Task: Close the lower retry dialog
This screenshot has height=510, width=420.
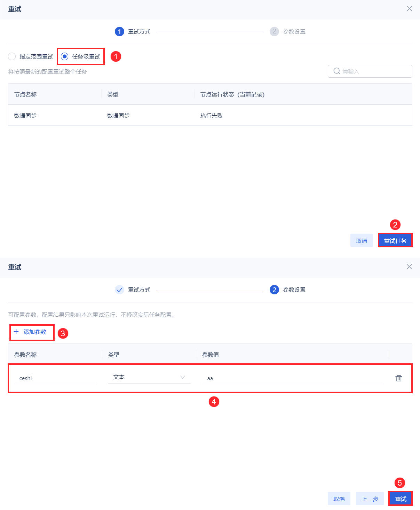Action: coord(409,267)
